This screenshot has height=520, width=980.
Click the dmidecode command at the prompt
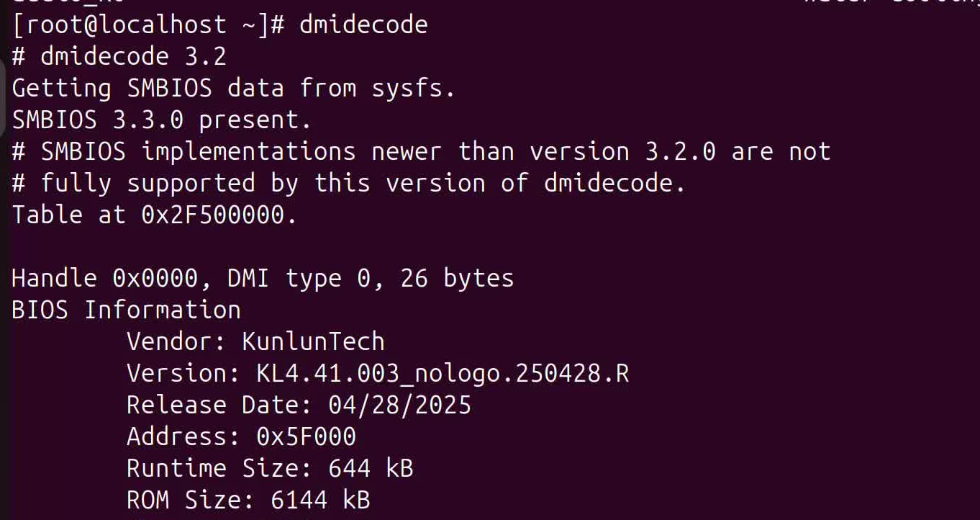363,25
